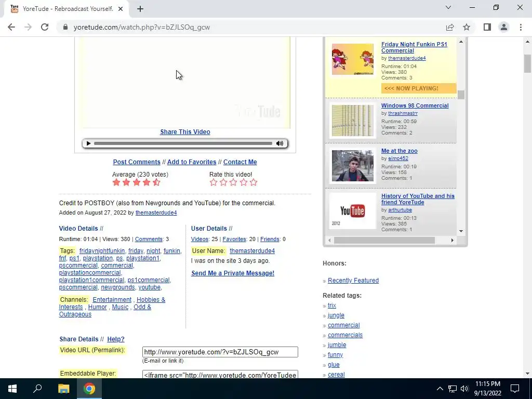Click Add to Favorites

(191, 162)
